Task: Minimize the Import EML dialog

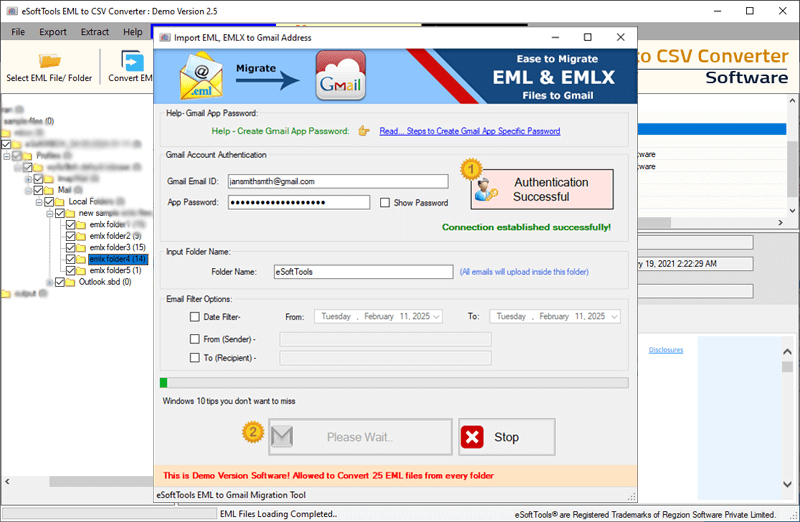Action: click(555, 37)
